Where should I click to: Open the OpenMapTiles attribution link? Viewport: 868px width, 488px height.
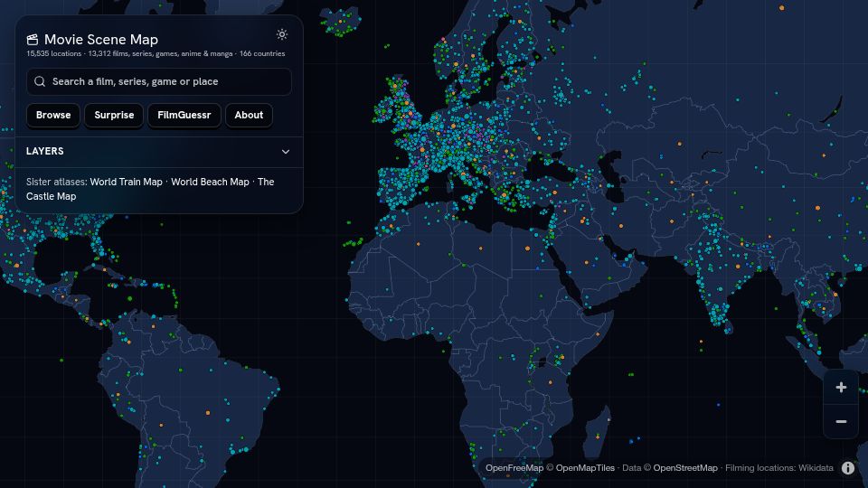585,468
